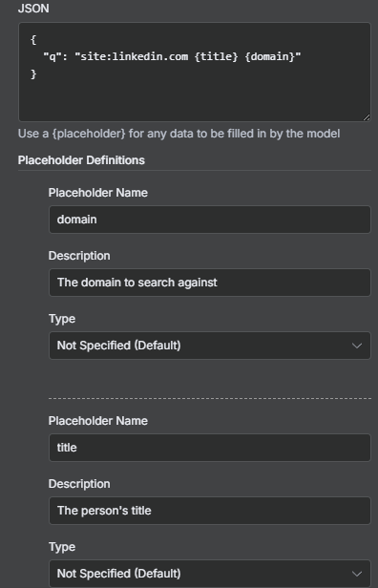The height and width of the screenshot is (588, 378).
Task: Place cursor on the "q" line in JSON
Action: (172, 56)
